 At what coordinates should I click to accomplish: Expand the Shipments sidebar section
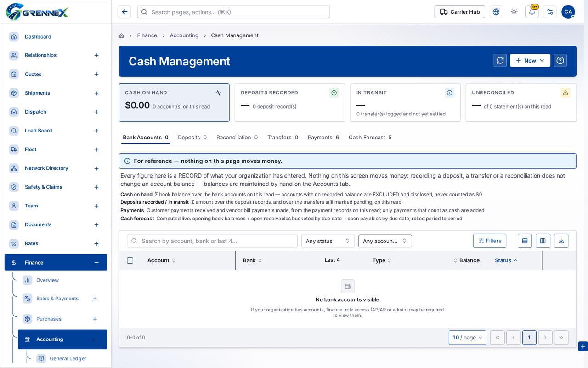pyautogui.click(x=96, y=93)
